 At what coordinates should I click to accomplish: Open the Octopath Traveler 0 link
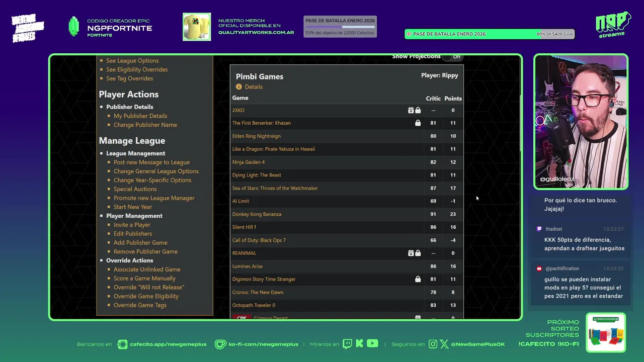pyautogui.click(x=254, y=305)
